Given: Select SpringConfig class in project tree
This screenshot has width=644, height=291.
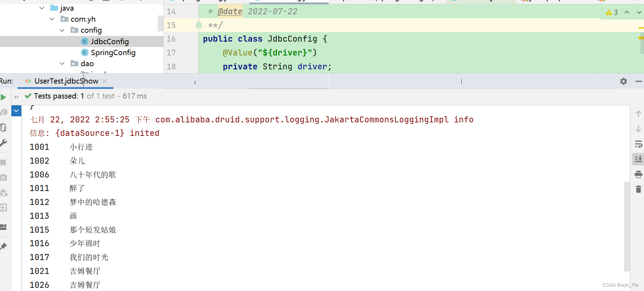Looking at the screenshot, I should (113, 52).
